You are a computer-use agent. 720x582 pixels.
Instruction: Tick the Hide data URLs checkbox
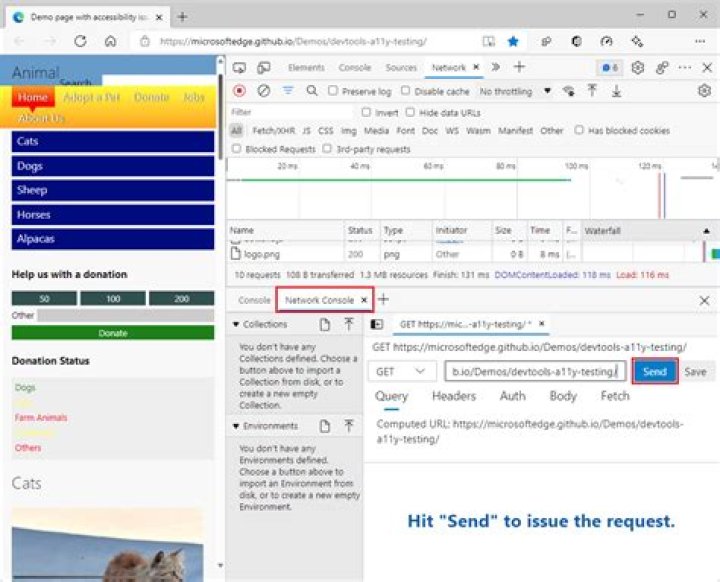(x=410, y=112)
